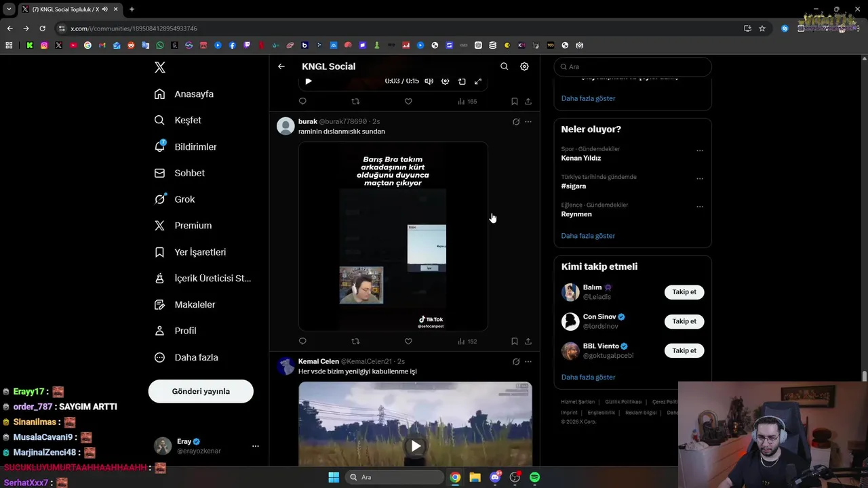Bookmark this page with star icon
The image size is (868, 488).
(x=762, y=28)
